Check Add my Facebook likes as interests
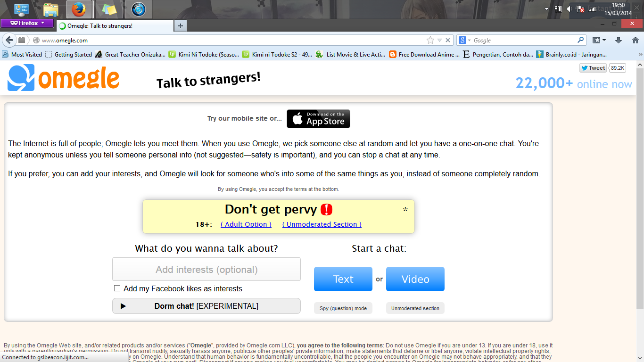 tap(117, 288)
